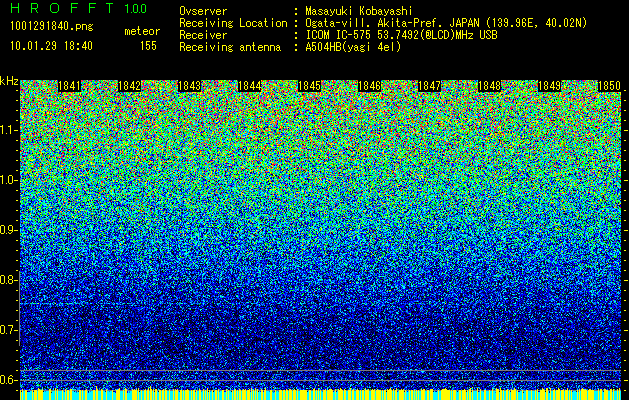This screenshot has height=400, width=629.
Task: Click the 1843 time marker
Action: coord(189,86)
